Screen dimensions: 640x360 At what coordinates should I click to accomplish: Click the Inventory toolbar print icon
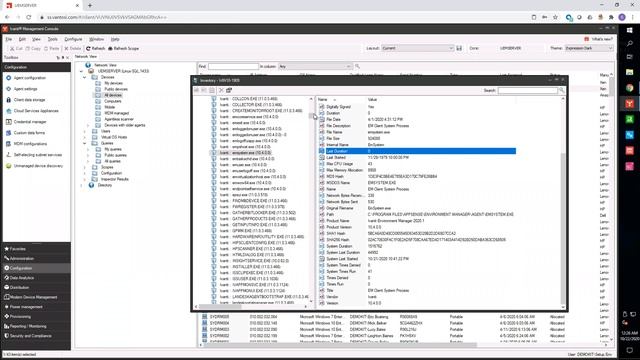(212, 90)
